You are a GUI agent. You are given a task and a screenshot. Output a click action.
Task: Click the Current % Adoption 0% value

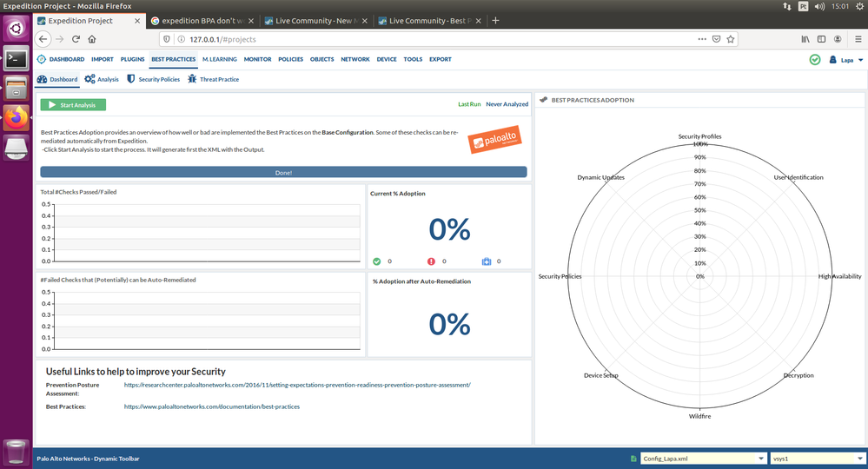click(x=449, y=229)
